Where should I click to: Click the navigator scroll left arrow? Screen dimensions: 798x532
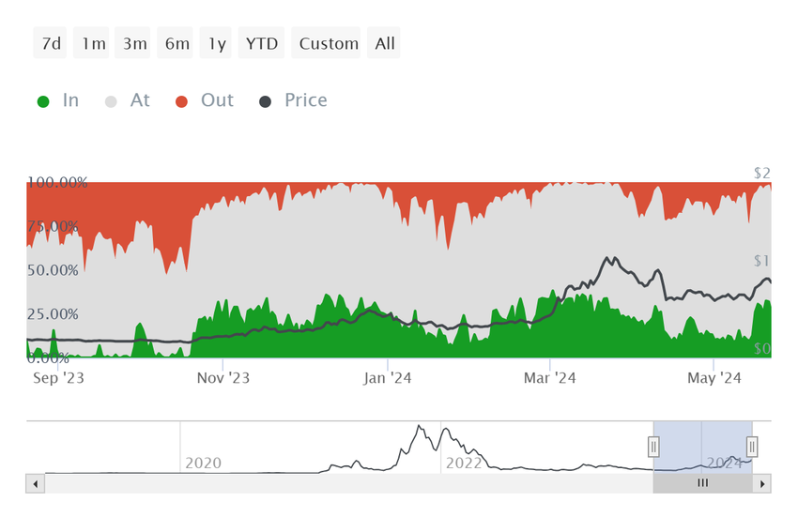click(35, 484)
